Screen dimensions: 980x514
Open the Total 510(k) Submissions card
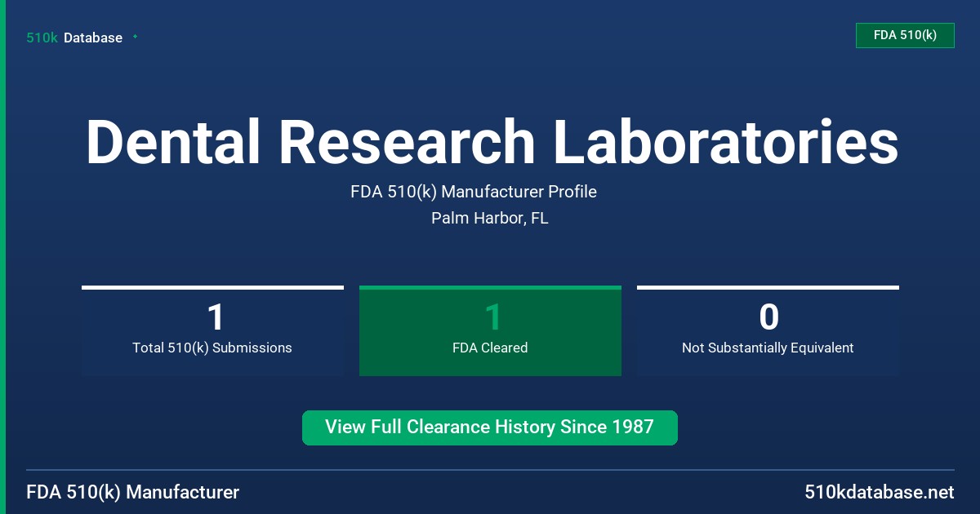212,330
